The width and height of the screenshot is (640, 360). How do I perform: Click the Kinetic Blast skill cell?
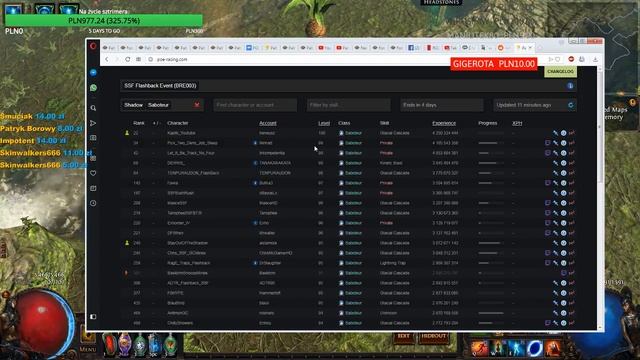391,163
